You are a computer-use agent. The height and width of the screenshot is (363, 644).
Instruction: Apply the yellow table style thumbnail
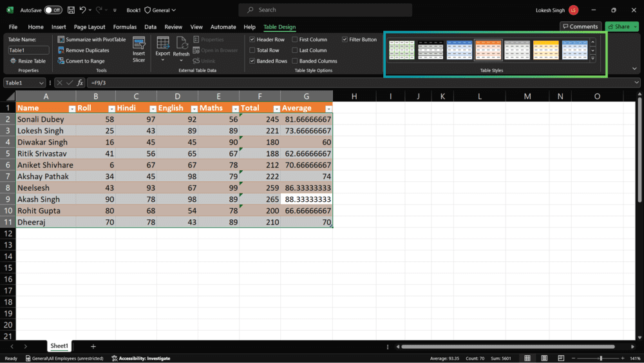coord(546,50)
